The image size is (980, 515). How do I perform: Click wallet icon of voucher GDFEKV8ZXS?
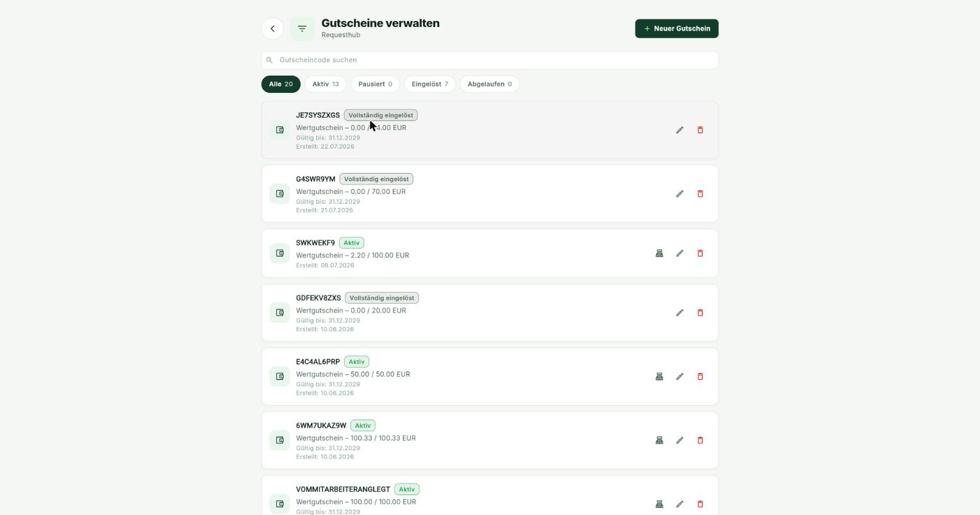point(279,313)
